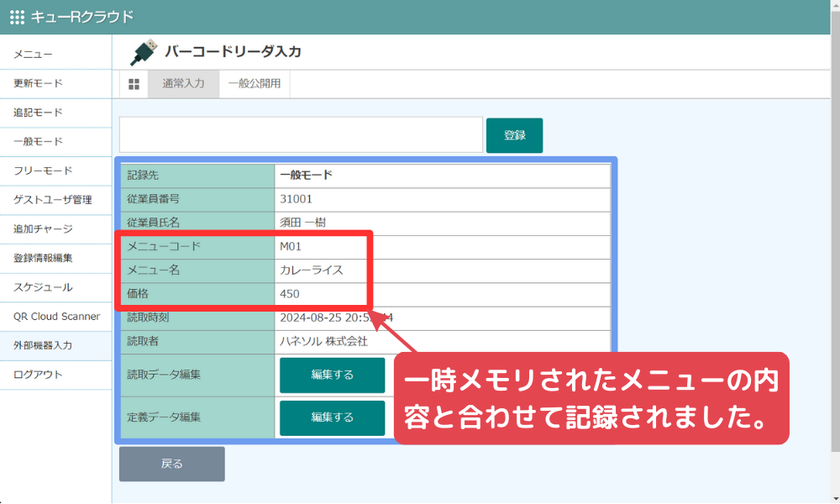Open フリーモード in the sidebar
Viewport: 840px width, 504px height.
pyautogui.click(x=55, y=171)
